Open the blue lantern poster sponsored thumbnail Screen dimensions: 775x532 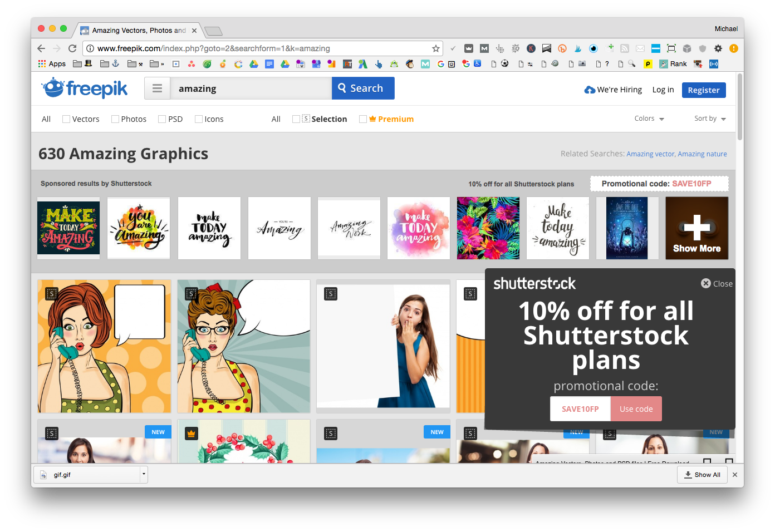click(x=627, y=228)
